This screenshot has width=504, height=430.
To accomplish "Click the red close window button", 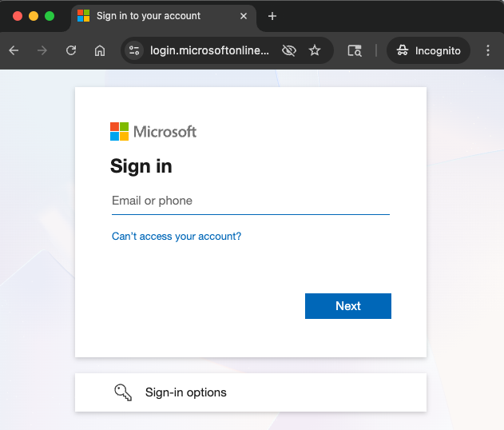I will pyautogui.click(x=18, y=16).
